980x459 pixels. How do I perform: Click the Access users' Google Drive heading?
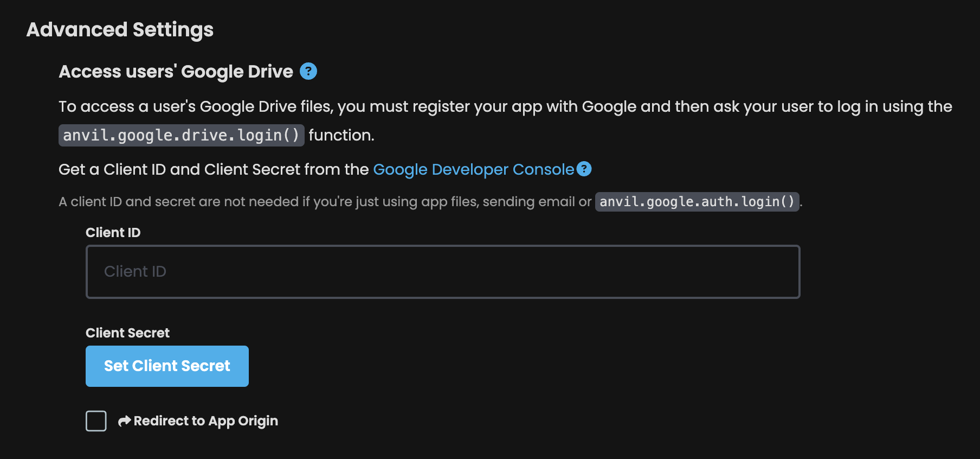click(x=176, y=72)
